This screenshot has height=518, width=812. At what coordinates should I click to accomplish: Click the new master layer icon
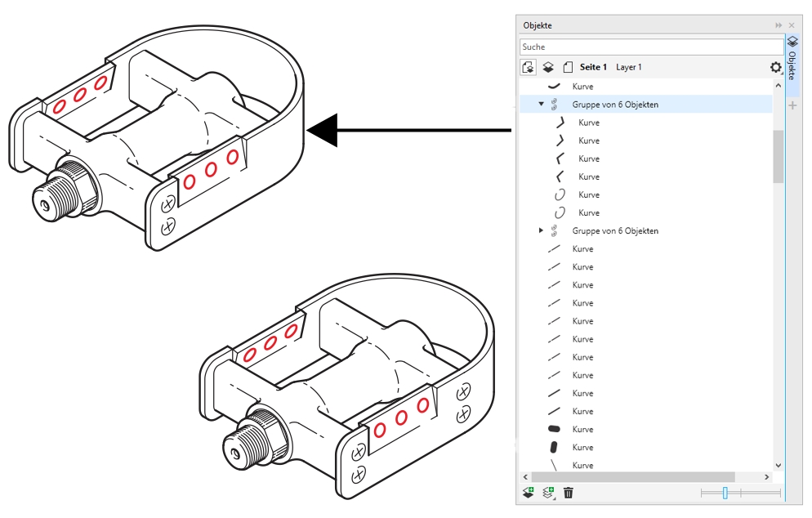(x=549, y=493)
